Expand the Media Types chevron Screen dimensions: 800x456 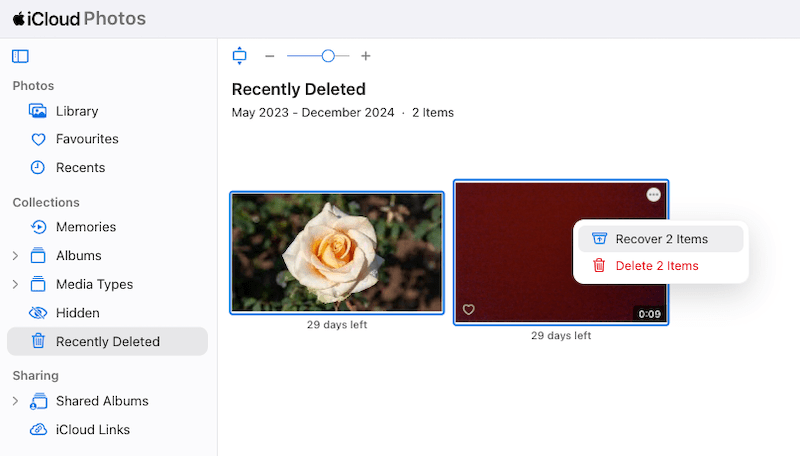coord(15,285)
